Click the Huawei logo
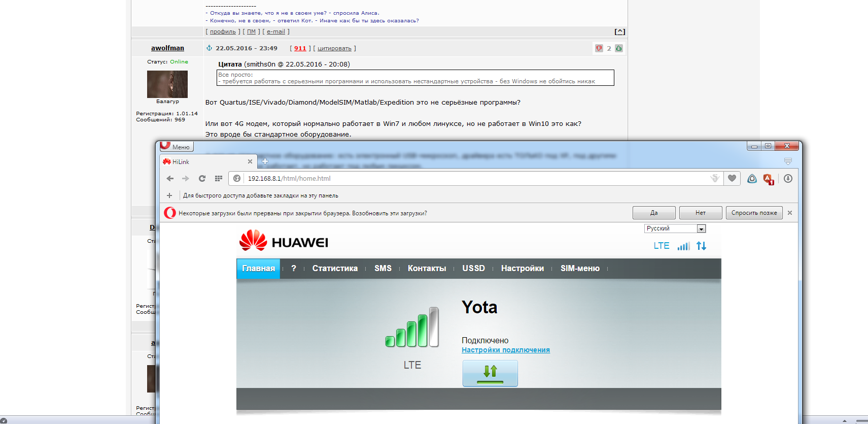 click(x=284, y=241)
